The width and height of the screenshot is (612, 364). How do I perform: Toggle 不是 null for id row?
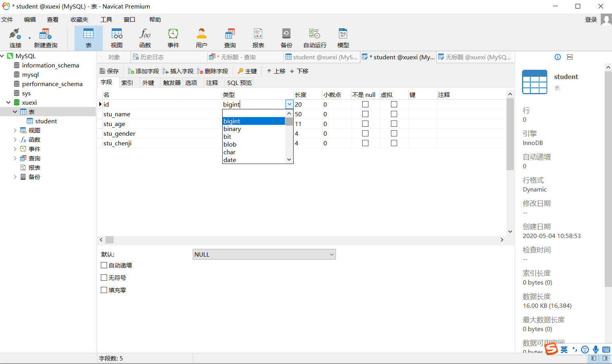click(365, 104)
